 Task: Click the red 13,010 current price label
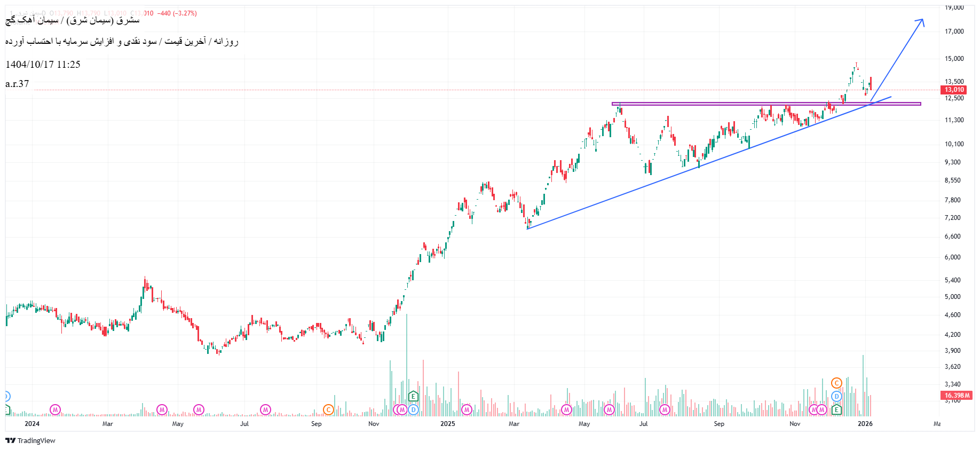[x=954, y=90]
